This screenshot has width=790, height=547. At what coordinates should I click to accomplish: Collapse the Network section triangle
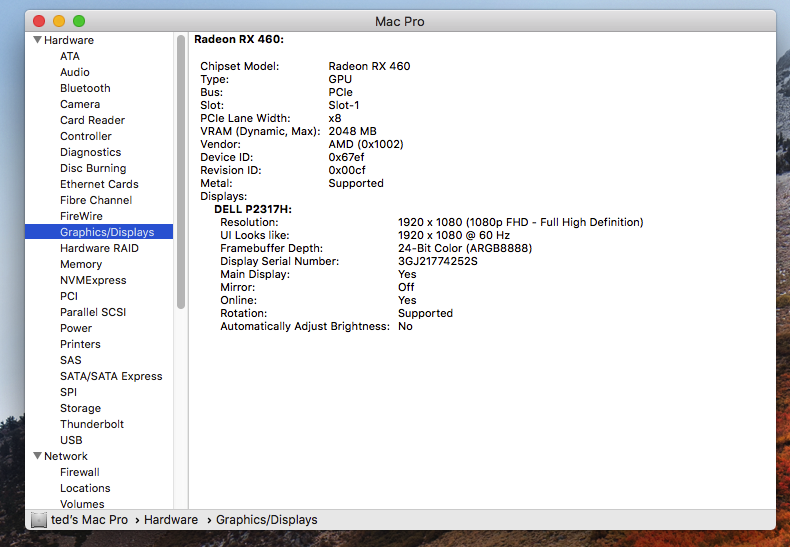pyautogui.click(x=37, y=455)
